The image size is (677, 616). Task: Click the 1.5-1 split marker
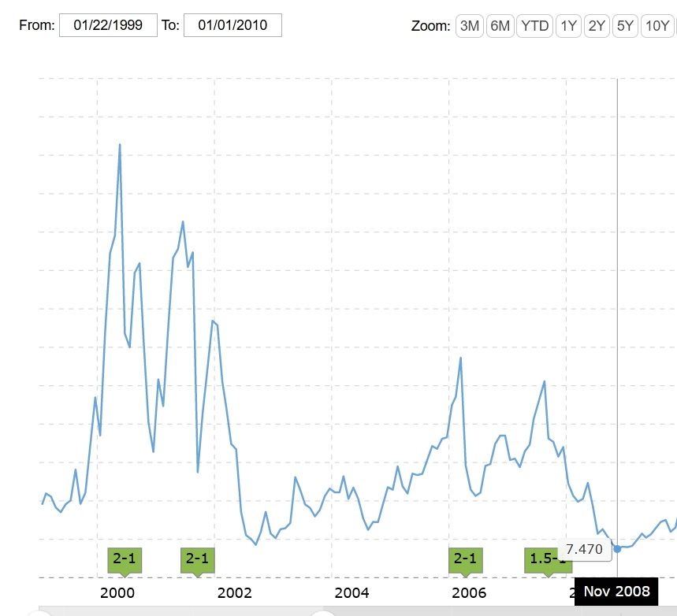547,561
